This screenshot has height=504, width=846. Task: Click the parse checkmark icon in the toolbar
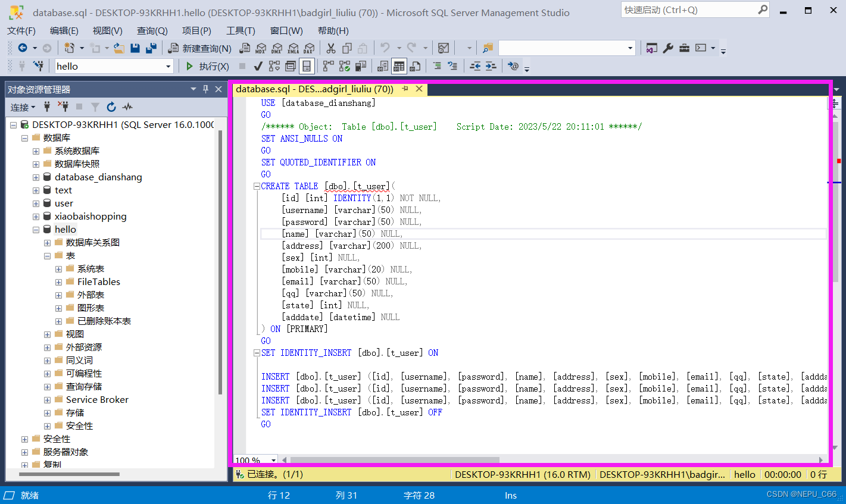(258, 66)
